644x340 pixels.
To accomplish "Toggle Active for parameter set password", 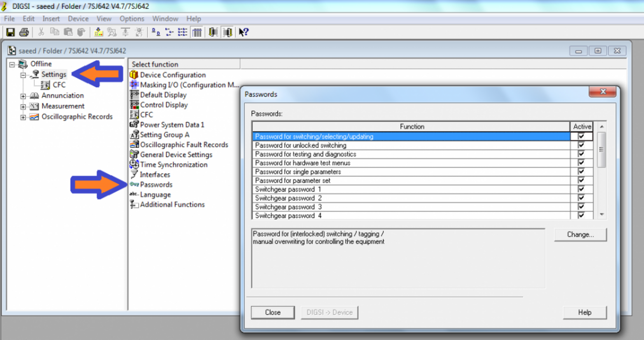I will click(581, 181).
